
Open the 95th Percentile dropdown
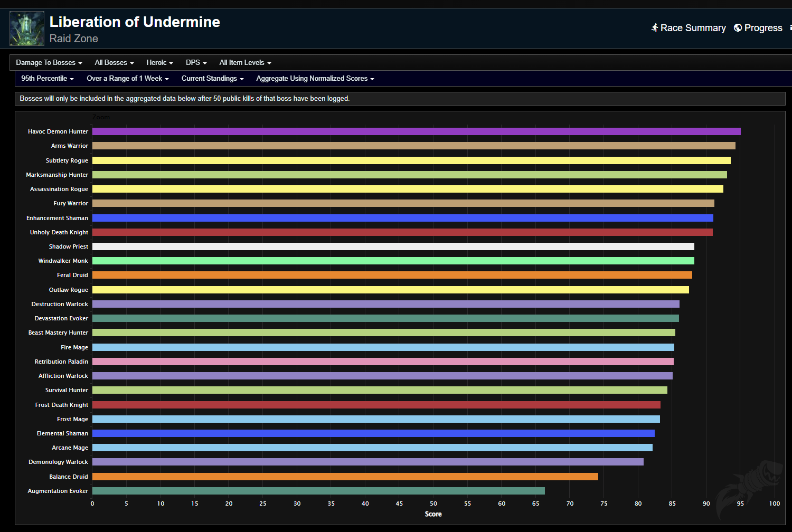[47, 78]
